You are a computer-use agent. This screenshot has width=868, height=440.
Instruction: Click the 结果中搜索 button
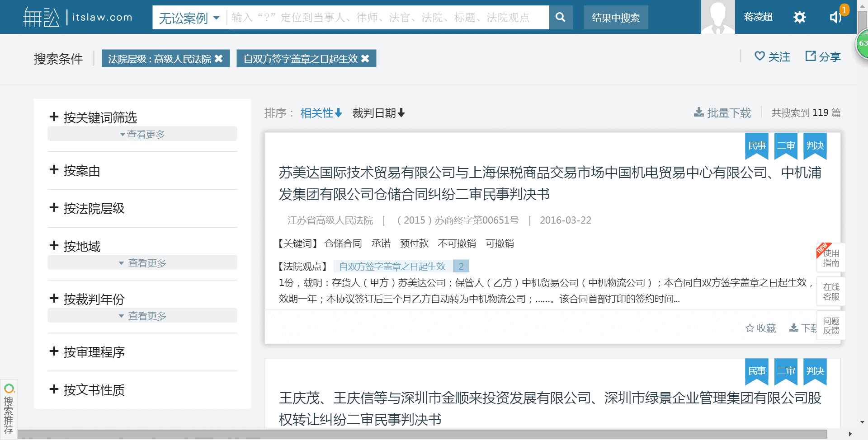point(616,17)
